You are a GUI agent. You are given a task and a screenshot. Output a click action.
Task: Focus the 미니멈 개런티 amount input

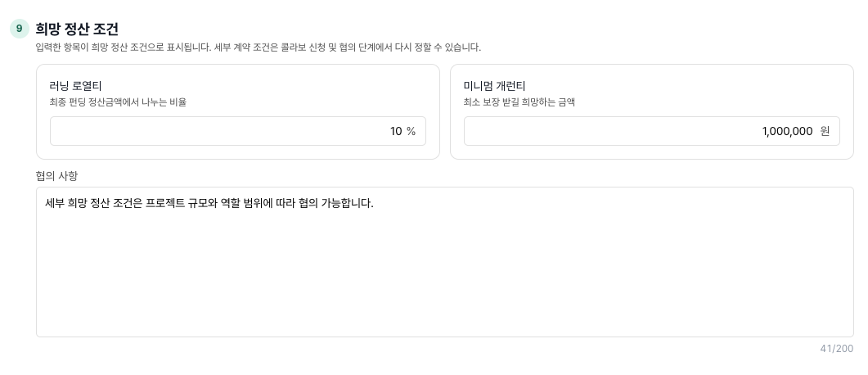click(x=651, y=131)
